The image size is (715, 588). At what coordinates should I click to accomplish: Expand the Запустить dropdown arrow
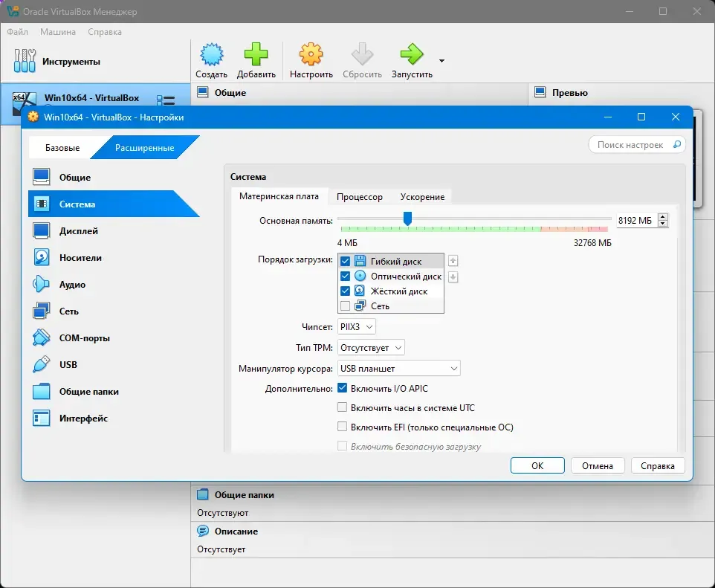pos(441,61)
